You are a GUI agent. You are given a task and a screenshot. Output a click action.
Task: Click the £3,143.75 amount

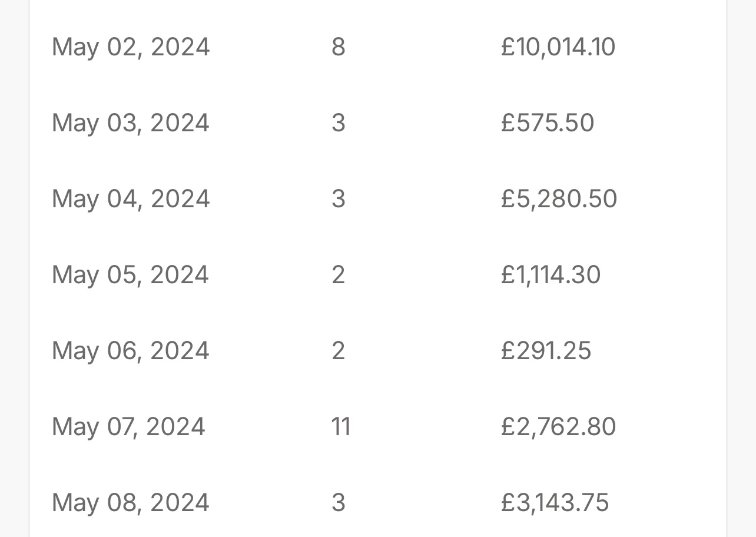(x=555, y=503)
